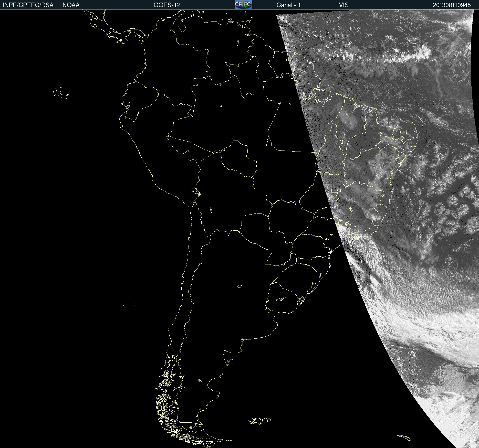Image resolution: width=479 pixels, height=448 pixels.
Task: Click the VIS channel label
Action: pyautogui.click(x=344, y=5)
